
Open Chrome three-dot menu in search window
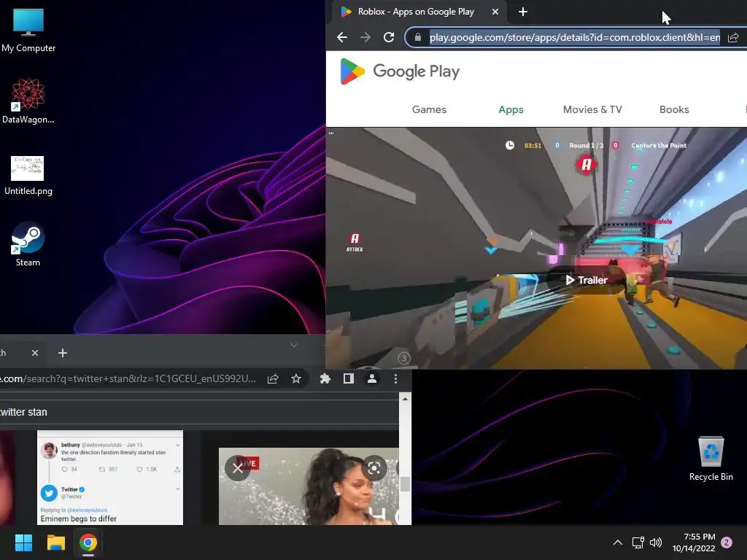(x=395, y=378)
